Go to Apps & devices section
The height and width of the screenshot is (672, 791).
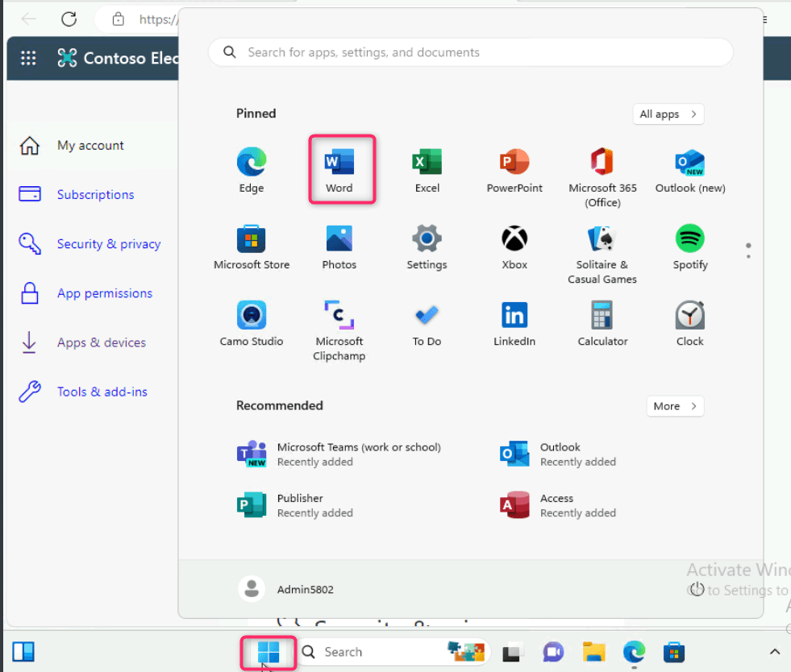coord(101,342)
